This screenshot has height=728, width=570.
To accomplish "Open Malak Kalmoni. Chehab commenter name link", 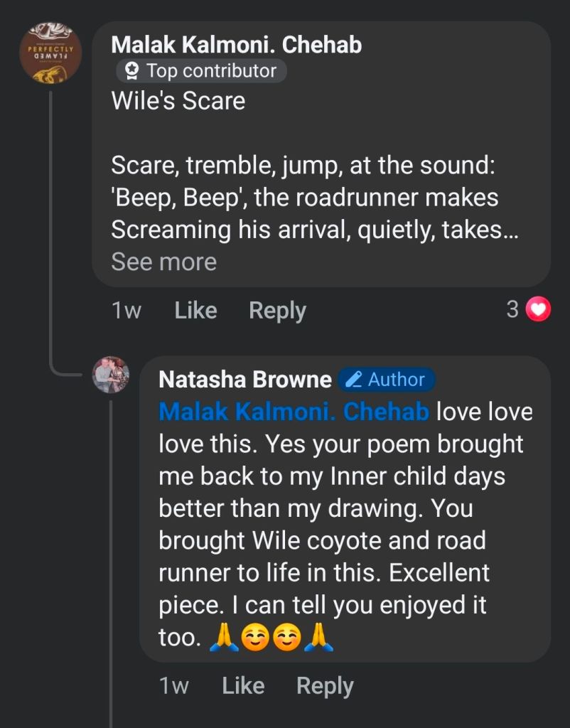I will click(236, 45).
